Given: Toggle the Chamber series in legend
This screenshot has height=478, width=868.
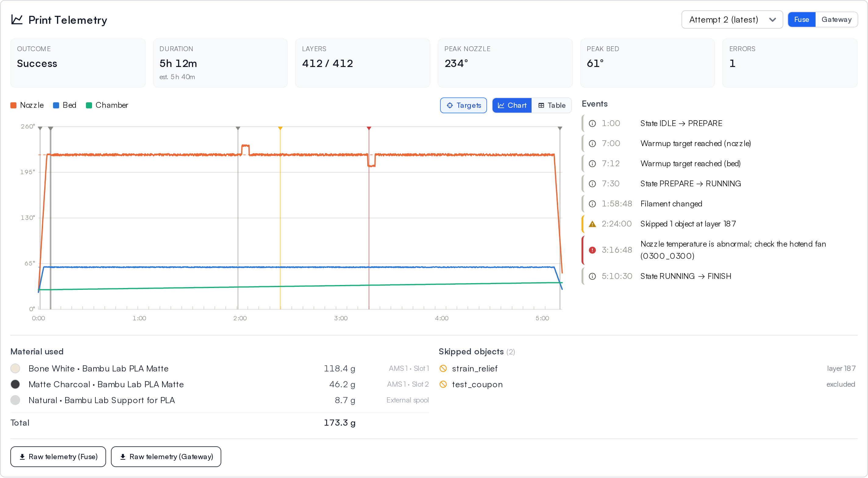Looking at the screenshot, I should (x=107, y=105).
